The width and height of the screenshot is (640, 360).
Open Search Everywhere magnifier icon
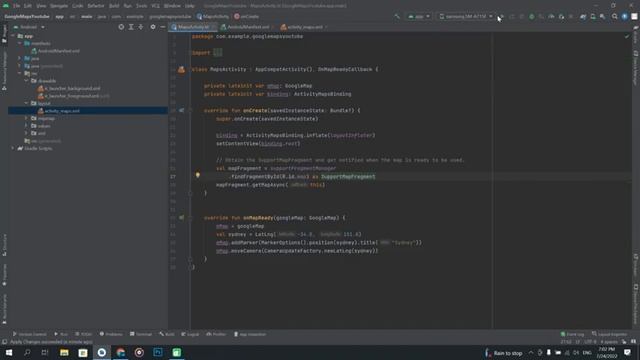pyautogui.click(x=615, y=17)
